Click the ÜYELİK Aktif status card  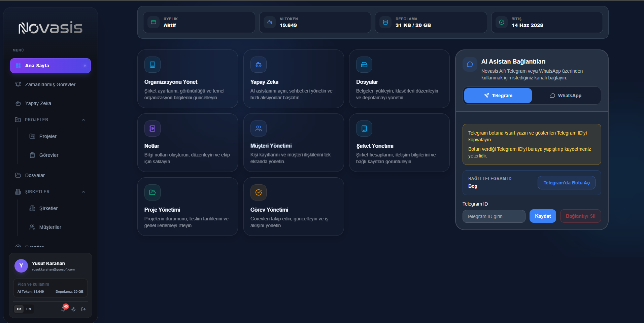pos(199,23)
